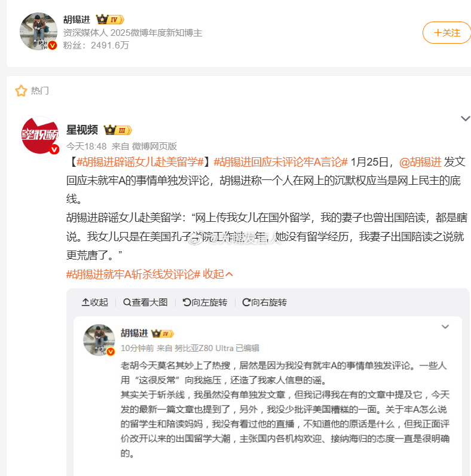Rotate image left with 向左旋转
Image resolution: width=471 pixels, height=476 pixels.
pos(205,303)
